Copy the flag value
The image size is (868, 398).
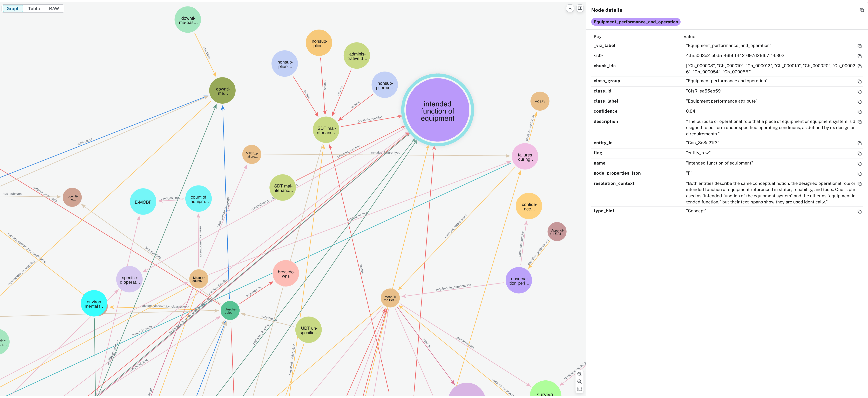tap(859, 153)
